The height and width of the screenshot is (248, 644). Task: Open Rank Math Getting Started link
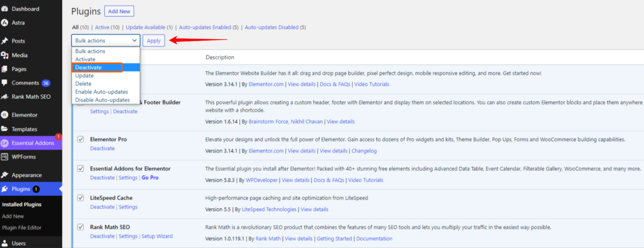(334, 239)
